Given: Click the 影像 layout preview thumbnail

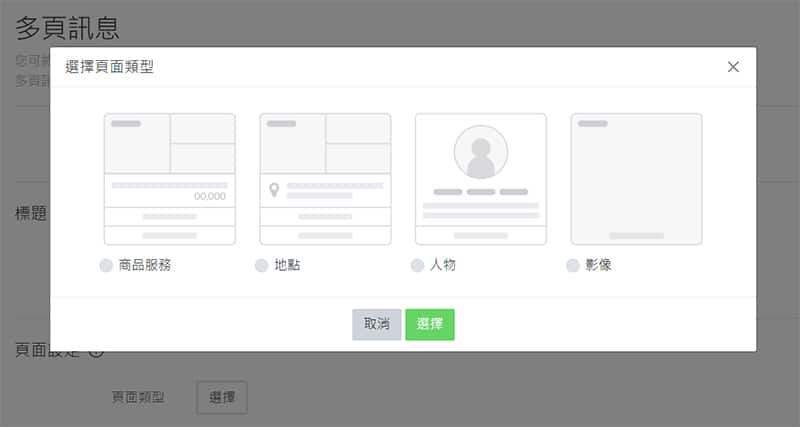Looking at the screenshot, I should (x=636, y=179).
